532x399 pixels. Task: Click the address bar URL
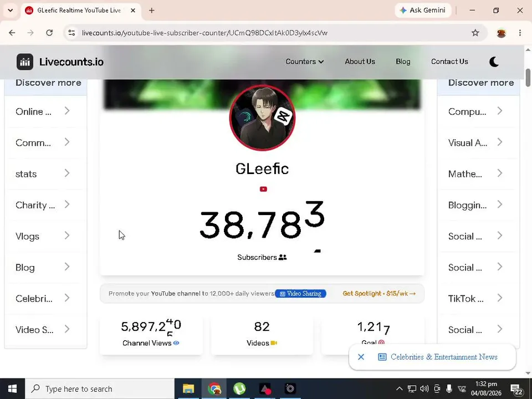tap(204, 33)
